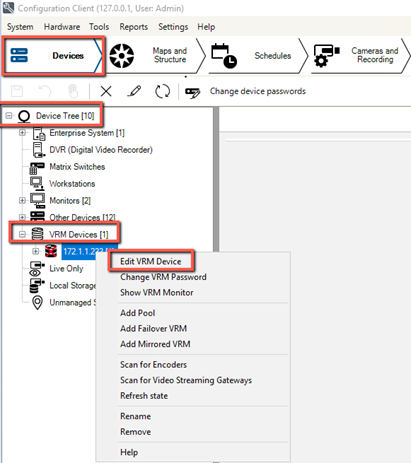The width and height of the screenshot is (411, 463).
Task: Click the Activate configuration hand icon
Action: coord(73,91)
